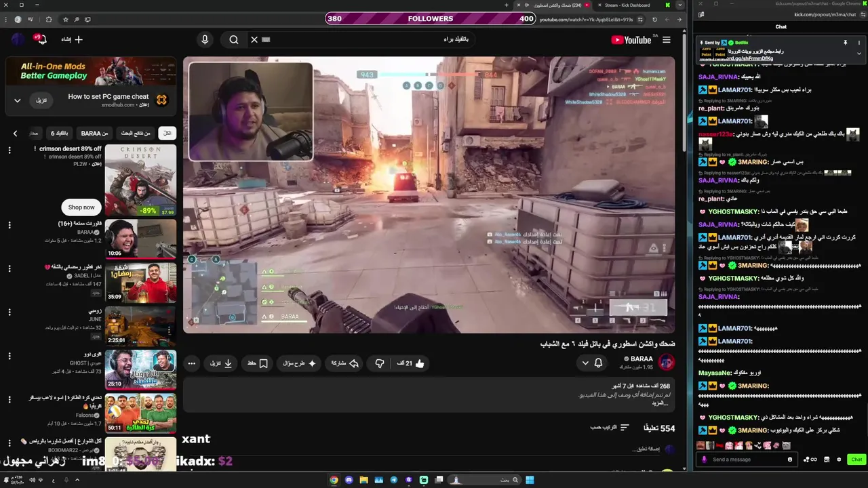Expand the subscription options chevron beside bell
This screenshot has height=488, width=868.
[x=585, y=363]
